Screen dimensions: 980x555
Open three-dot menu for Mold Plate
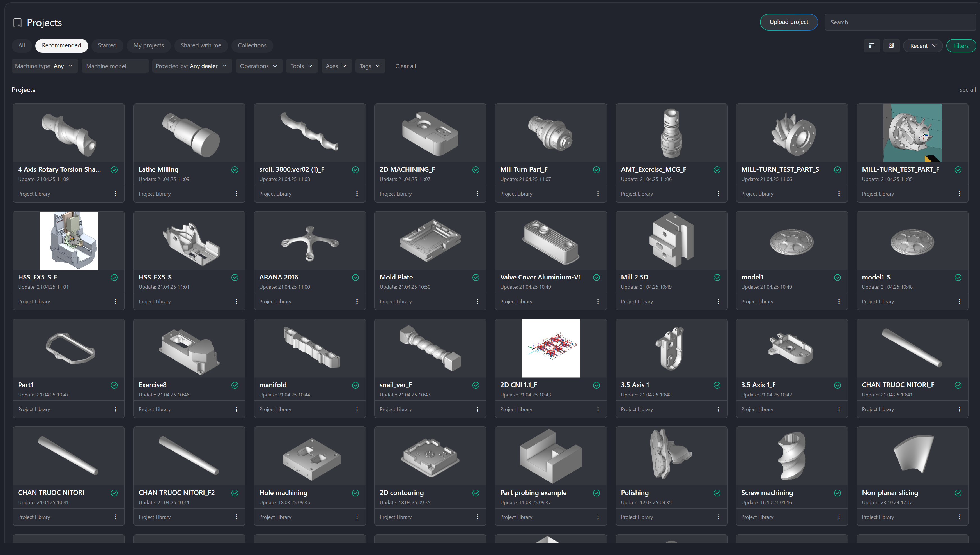point(477,302)
